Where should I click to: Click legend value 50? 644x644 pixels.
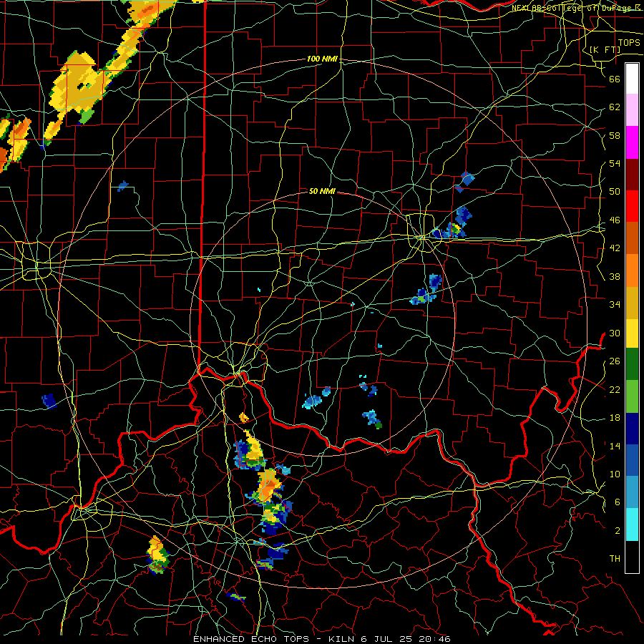pos(615,192)
